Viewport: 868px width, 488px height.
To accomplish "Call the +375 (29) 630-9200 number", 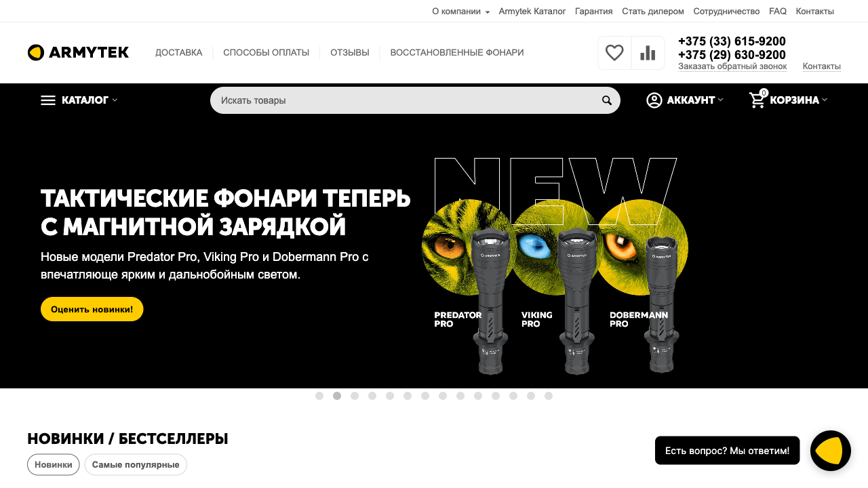I will 732,55.
